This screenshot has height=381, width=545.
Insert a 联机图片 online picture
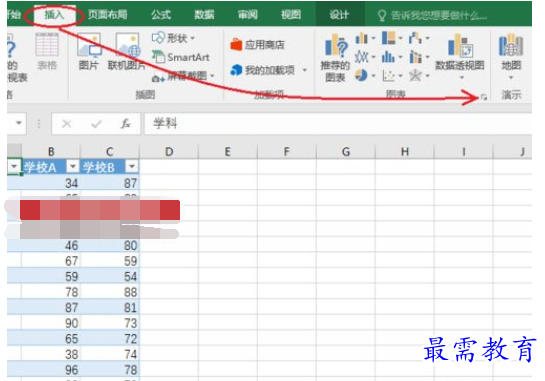pos(127,51)
